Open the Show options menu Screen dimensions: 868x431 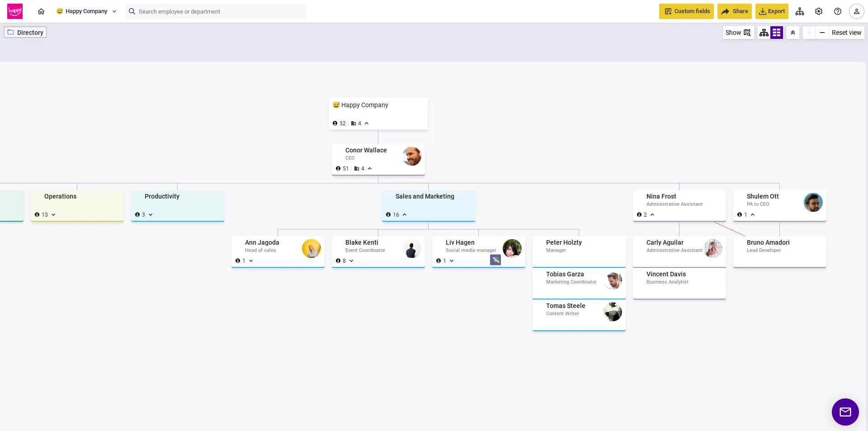(738, 33)
